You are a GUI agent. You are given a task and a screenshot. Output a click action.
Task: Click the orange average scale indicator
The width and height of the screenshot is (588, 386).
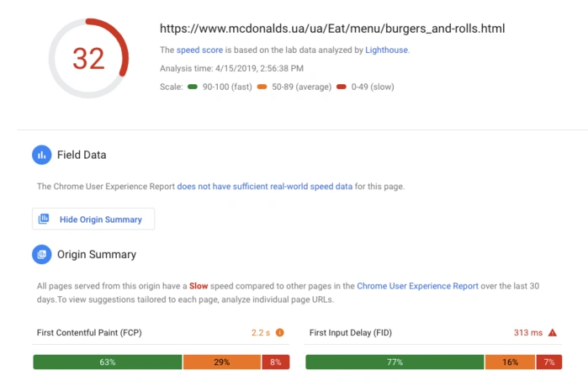262,87
